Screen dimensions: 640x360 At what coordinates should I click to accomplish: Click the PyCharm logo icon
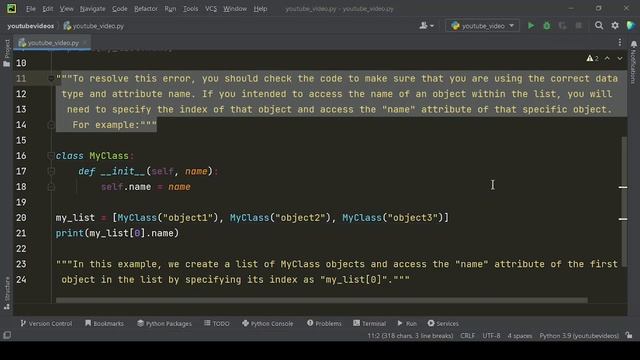tap(11, 8)
